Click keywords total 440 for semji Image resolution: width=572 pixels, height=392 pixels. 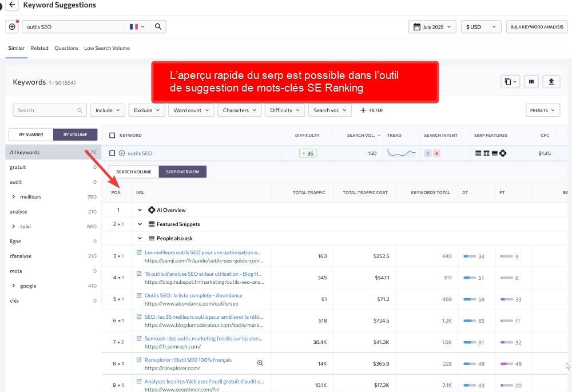447,256
